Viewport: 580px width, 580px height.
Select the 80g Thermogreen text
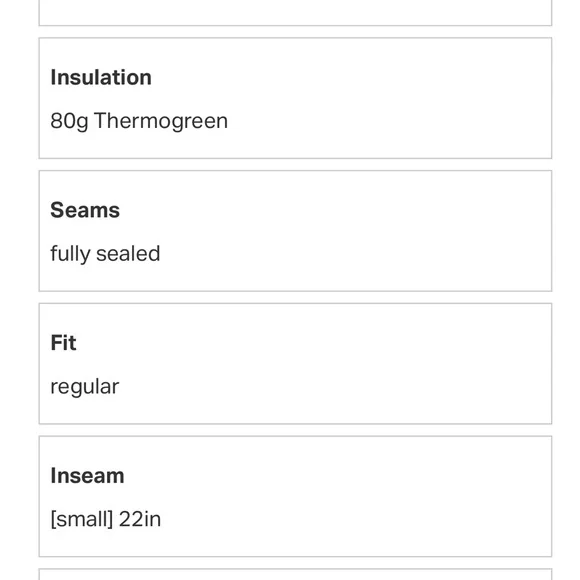(x=139, y=121)
